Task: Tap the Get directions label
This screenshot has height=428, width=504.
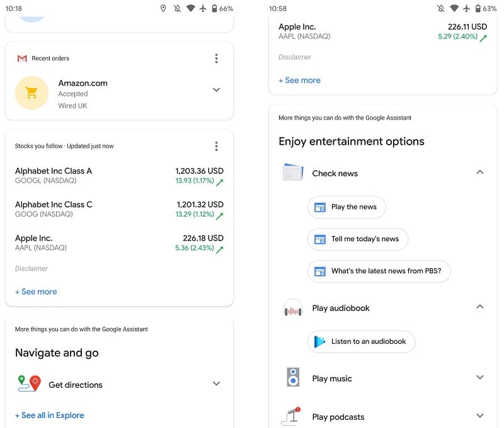Action: point(76,385)
